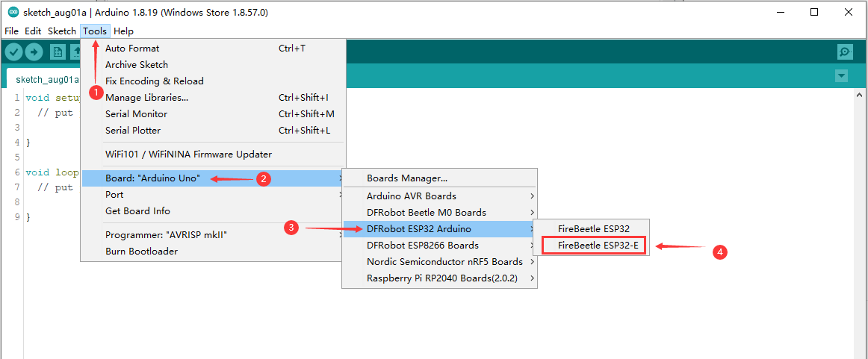
Task: Click the Arduino logo in title bar
Action: click(13, 13)
